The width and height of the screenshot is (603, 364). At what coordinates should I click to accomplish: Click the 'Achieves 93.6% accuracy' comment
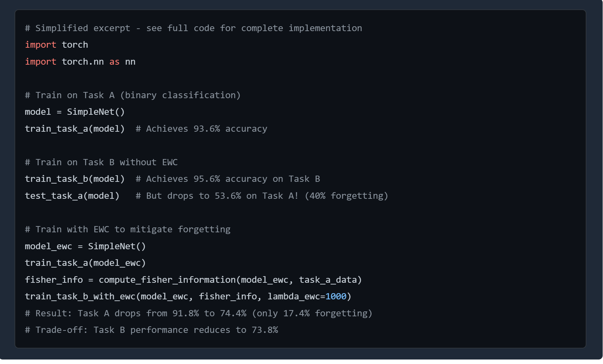coord(201,129)
